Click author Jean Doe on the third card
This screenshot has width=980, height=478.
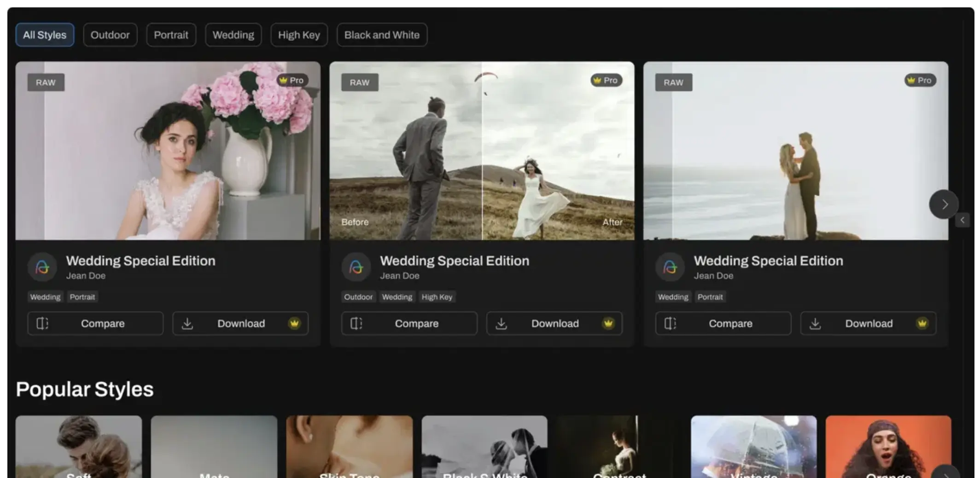click(x=713, y=276)
